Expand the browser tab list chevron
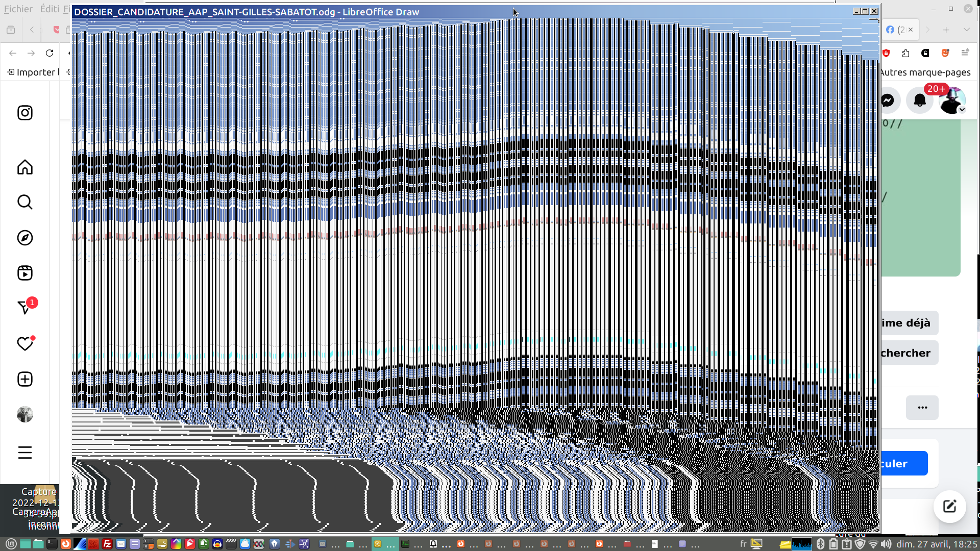The image size is (980, 551). (966, 30)
